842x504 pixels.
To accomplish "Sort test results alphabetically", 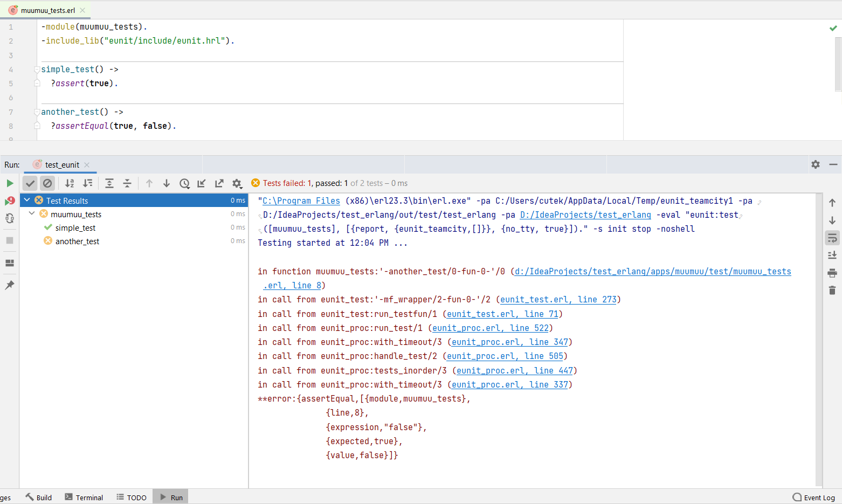I will (70, 183).
